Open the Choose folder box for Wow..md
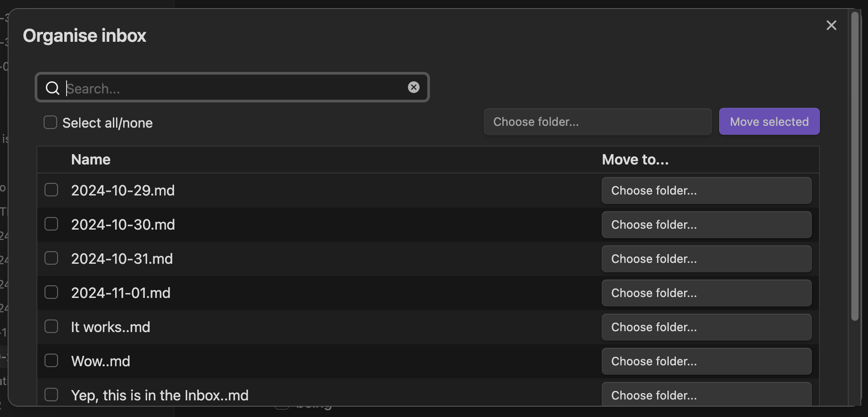 click(707, 361)
